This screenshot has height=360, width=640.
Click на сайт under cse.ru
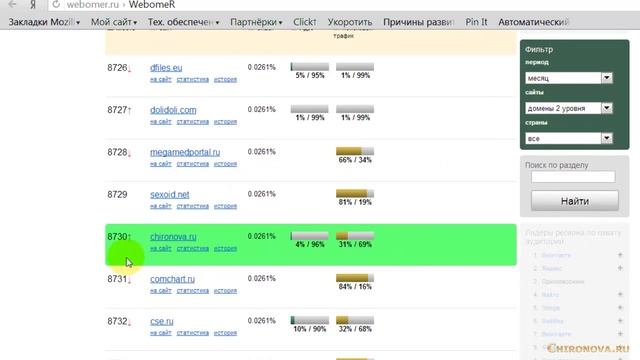[x=160, y=333]
